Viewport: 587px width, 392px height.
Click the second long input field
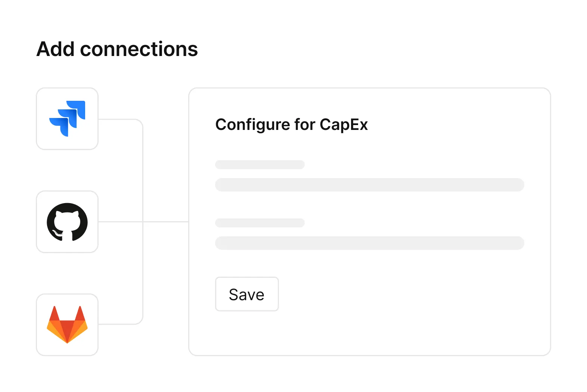pyautogui.click(x=370, y=243)
